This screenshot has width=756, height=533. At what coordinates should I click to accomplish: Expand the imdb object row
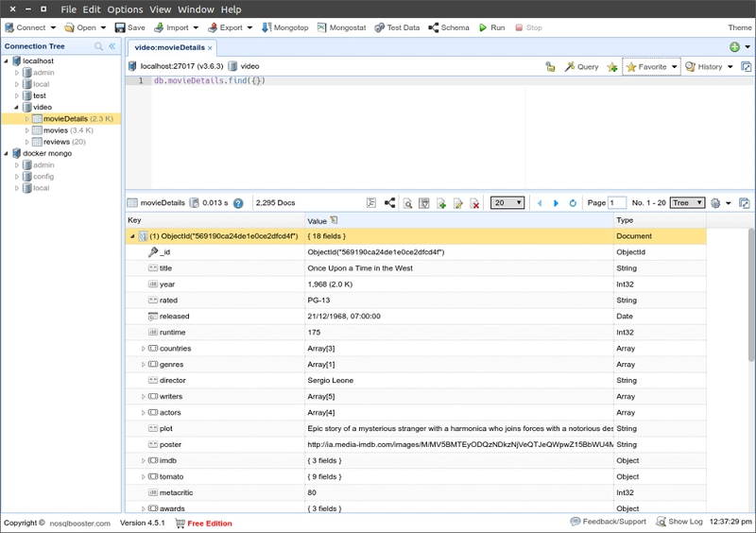(x=144, y=460)
